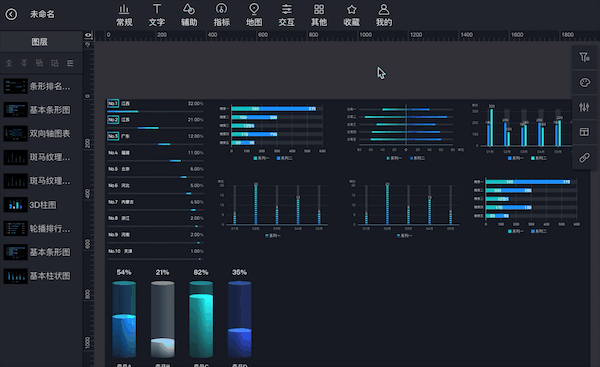This screenshot has width=600, height=367.
Task: Click the 未命名 project title
Action: 42,15
